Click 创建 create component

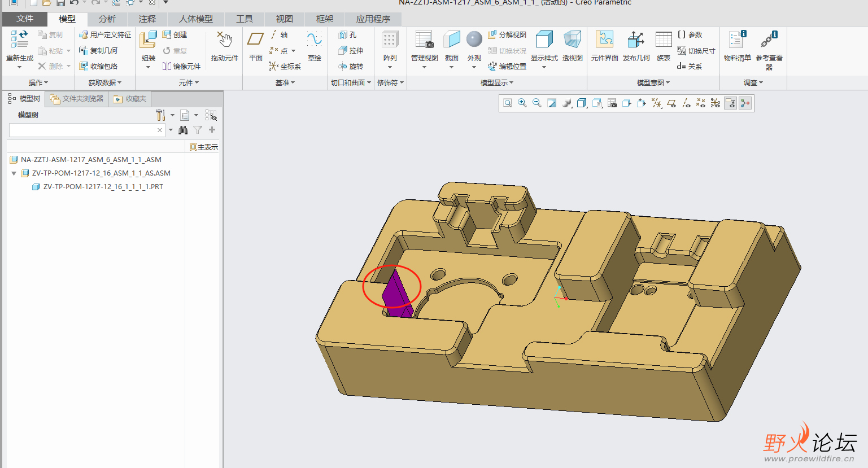175,35
